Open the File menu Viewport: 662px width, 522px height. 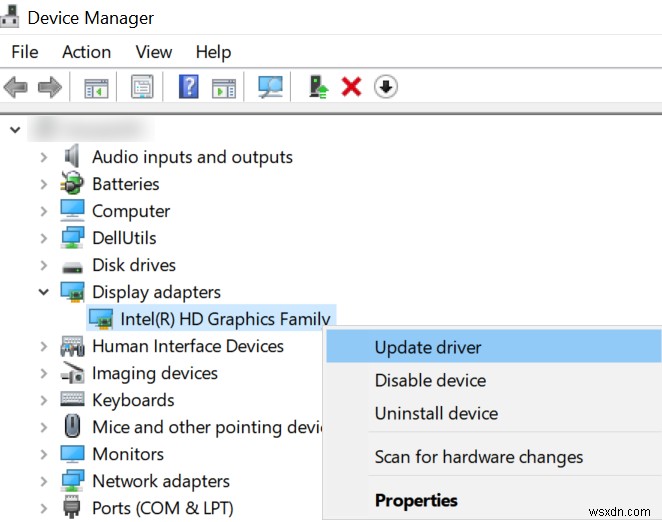coord(24,52)
